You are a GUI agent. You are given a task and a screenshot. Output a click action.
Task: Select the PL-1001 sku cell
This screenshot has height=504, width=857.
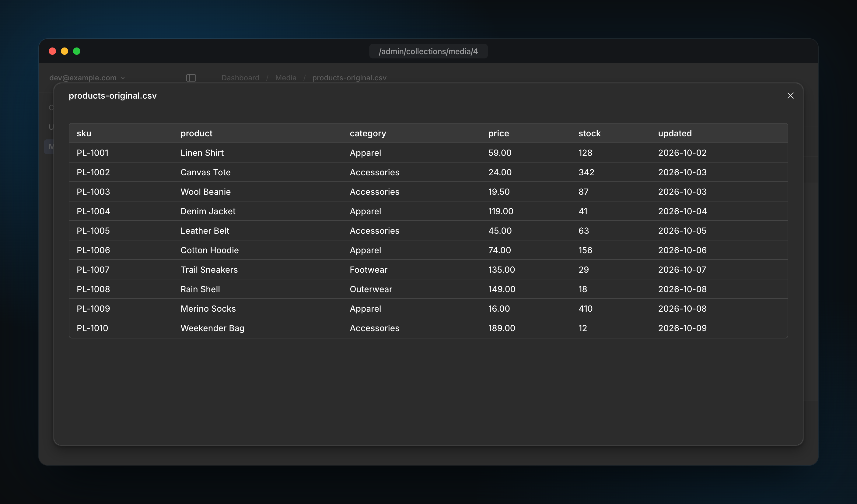coord(93,153)
